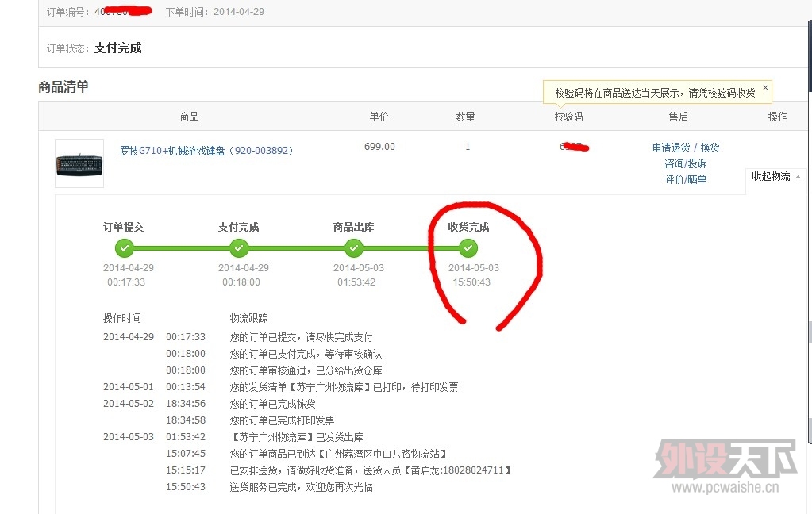Click the 物流跟踪 header text
This screenshot has height=514, width=812.
pyautogui.click(x=249, y=318)
